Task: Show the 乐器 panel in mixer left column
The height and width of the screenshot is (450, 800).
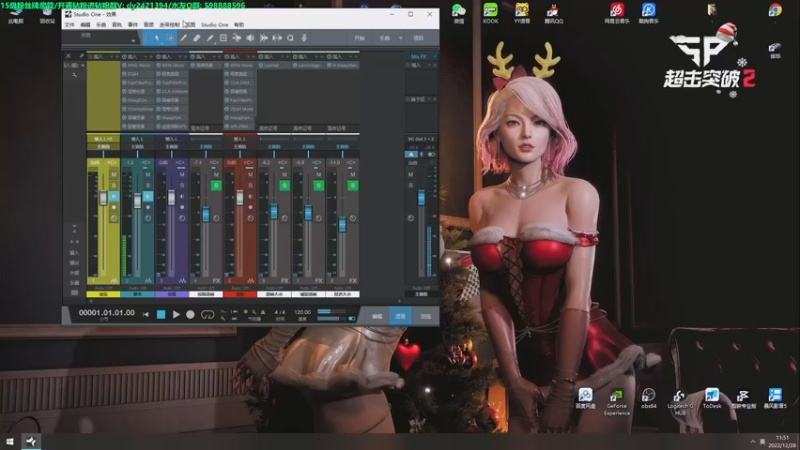Action: click(74, 283)
